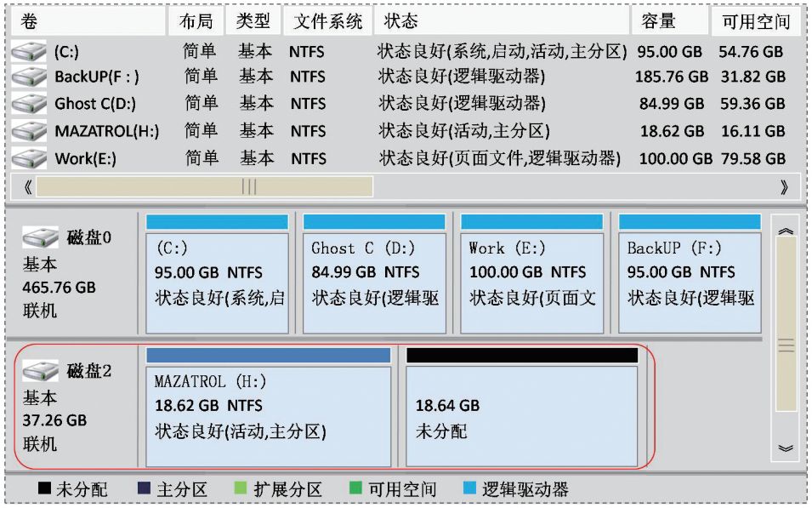
Task: Select the (C:) volume disk icon
Action: [28, 53]
